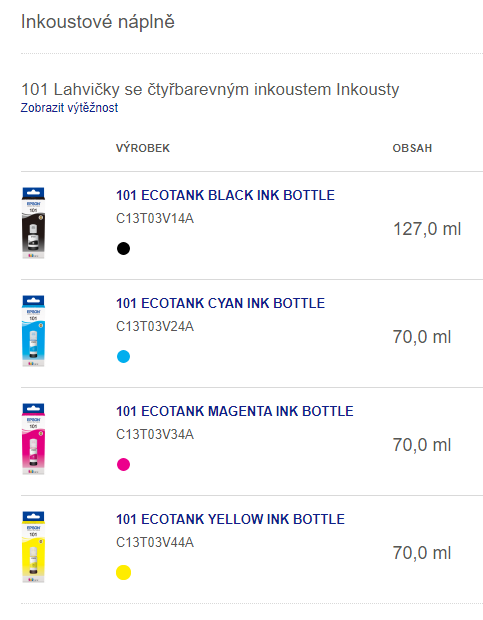The image size is (483, 620).
Task: Click the cyan ink bottle product thumbnail
Action: click(33, 331)
